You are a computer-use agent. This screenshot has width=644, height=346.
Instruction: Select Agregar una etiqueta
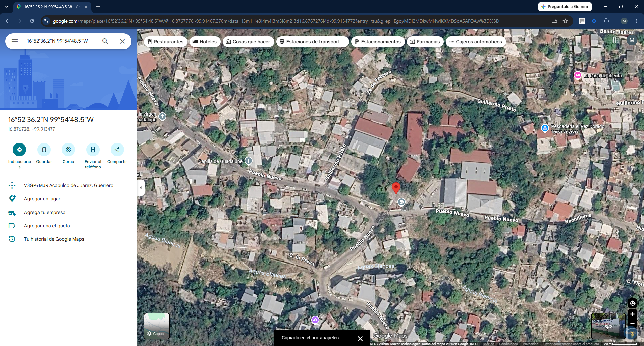click(68, 226)
